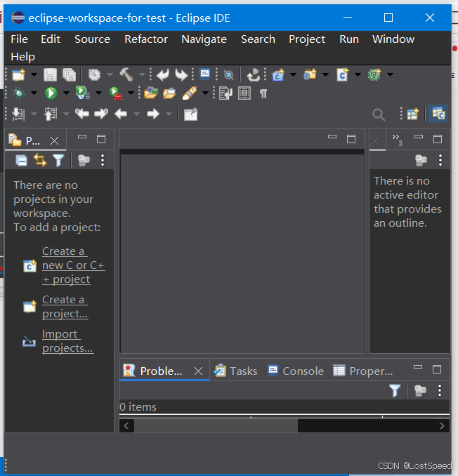Viewport: 458px width, 476px height.
Task: Toggle Block Selection mode icon
Action: click(x=244, y=93)
